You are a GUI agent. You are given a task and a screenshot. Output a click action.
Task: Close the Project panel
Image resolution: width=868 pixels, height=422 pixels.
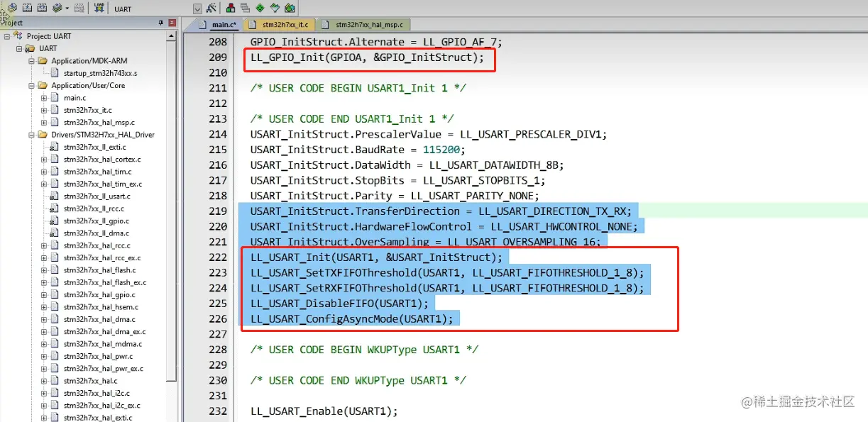coord(172,23)
